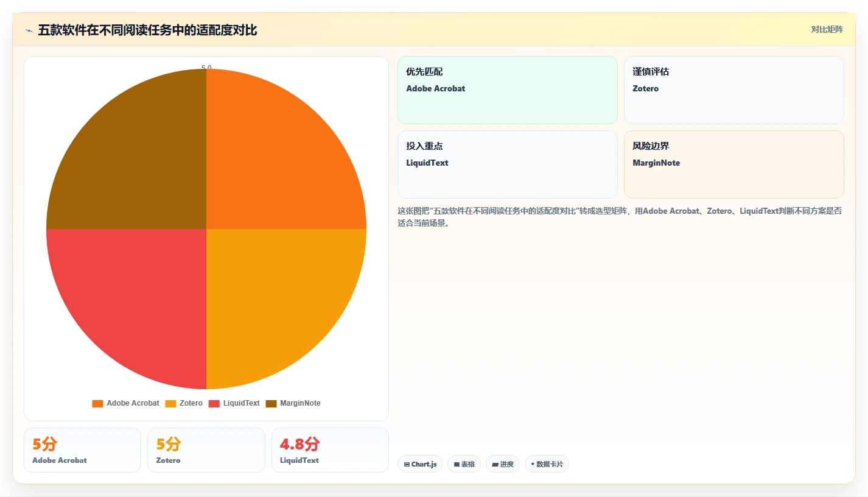The height and width of the screenshot is (497, 868).
Task: Click the 4.8分 LiquidText score card
Action: click(330, 450)
